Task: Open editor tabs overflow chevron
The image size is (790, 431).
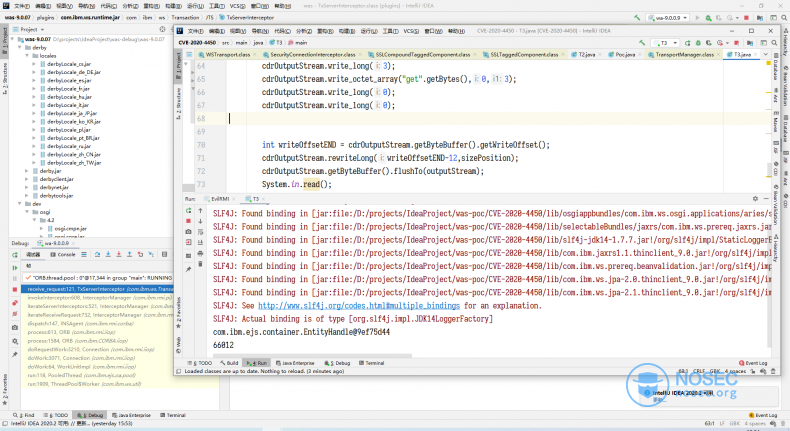Action: [766, 54]
